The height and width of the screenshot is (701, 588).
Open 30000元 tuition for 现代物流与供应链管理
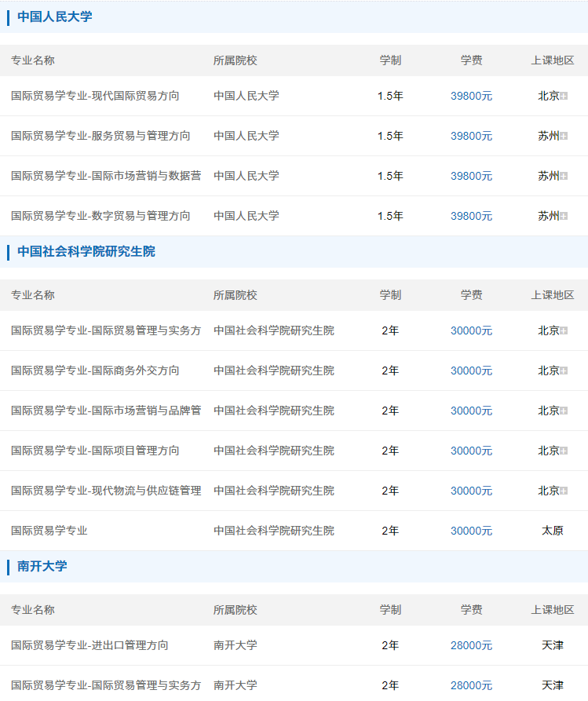click(x=471, y=491)
